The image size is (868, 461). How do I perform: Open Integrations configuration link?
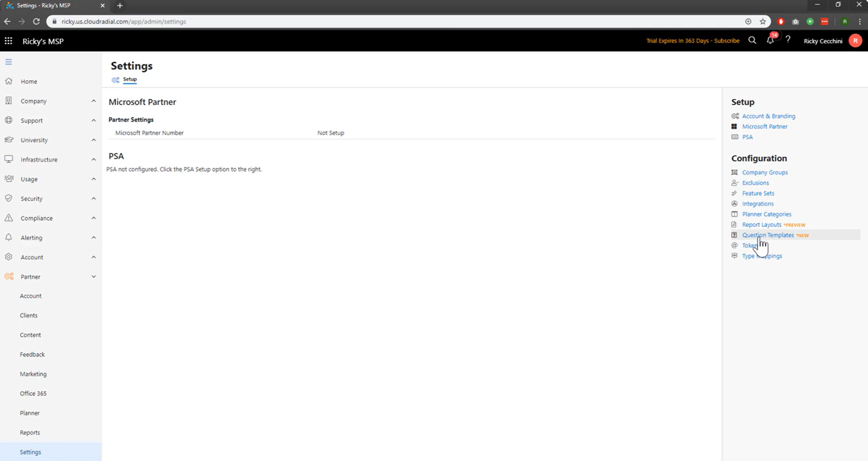click(x=757, y=204)
